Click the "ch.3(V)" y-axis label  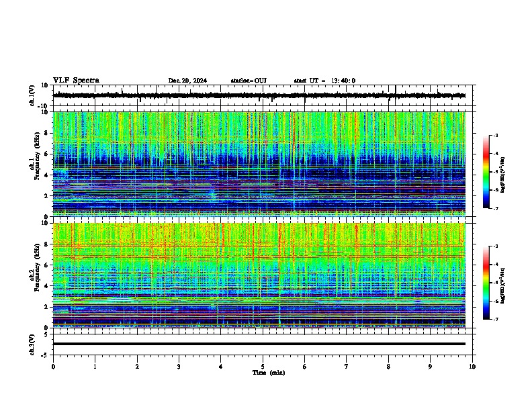point(32,345)
